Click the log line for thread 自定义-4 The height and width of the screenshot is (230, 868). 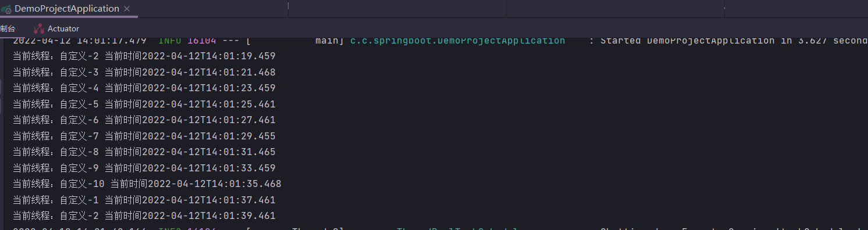(x=144, y=88)
